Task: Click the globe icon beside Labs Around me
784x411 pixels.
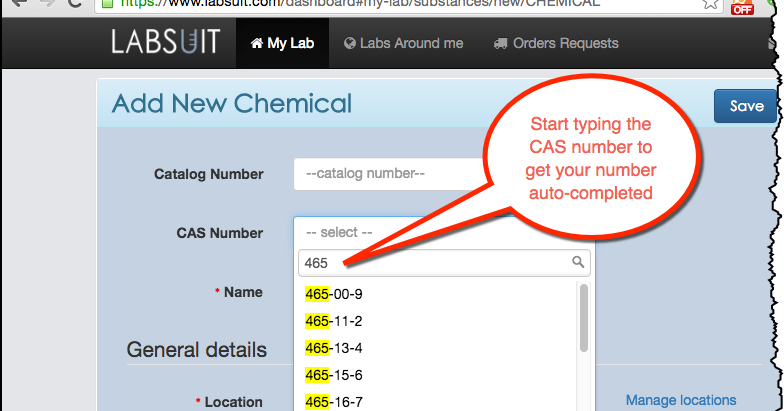Action: pyautogui.click(x=350, y=44)
